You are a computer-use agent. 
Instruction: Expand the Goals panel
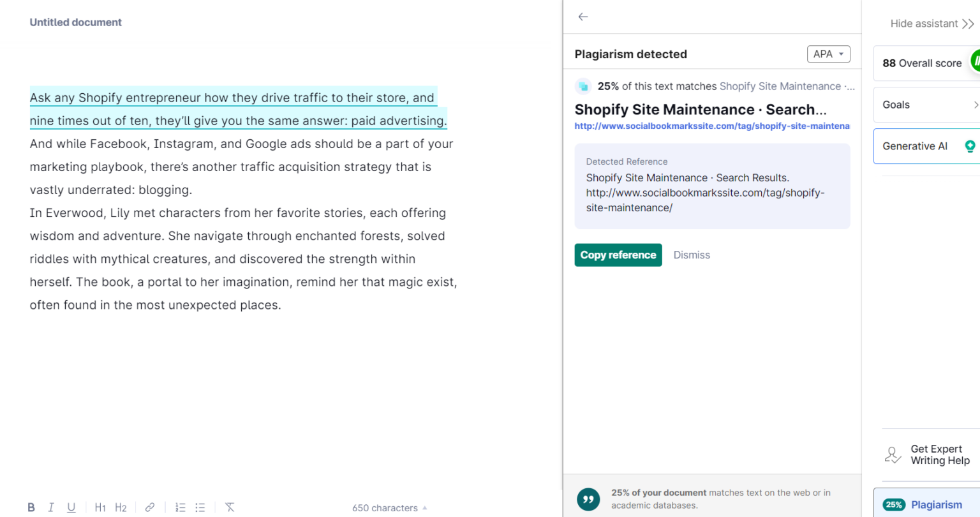click(x=926, y=104)
